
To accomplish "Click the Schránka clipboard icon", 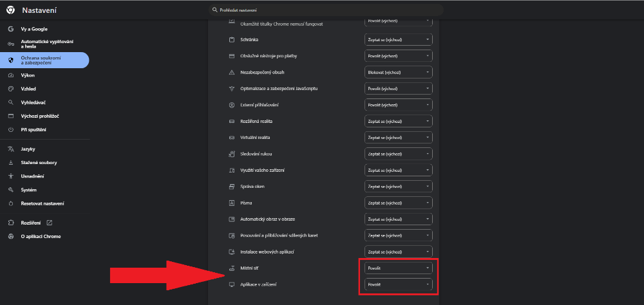I will tap(232, 39).
